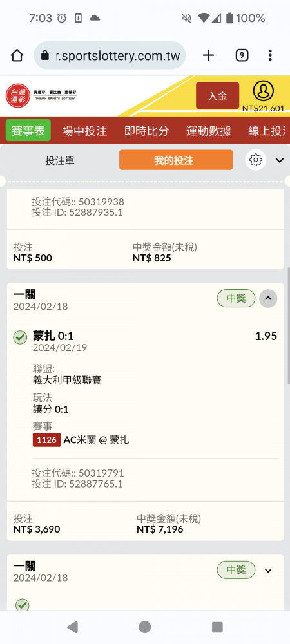290x644 pixels.
Task: Collapse the bet slip panel chevron
Action: pyautogui.click(x=280, y=160)
